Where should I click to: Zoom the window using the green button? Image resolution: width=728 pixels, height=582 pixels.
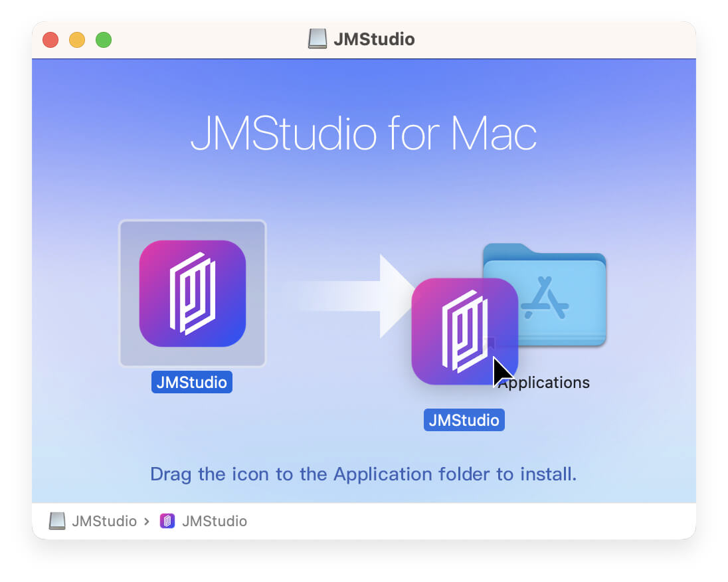coord(104,40)
